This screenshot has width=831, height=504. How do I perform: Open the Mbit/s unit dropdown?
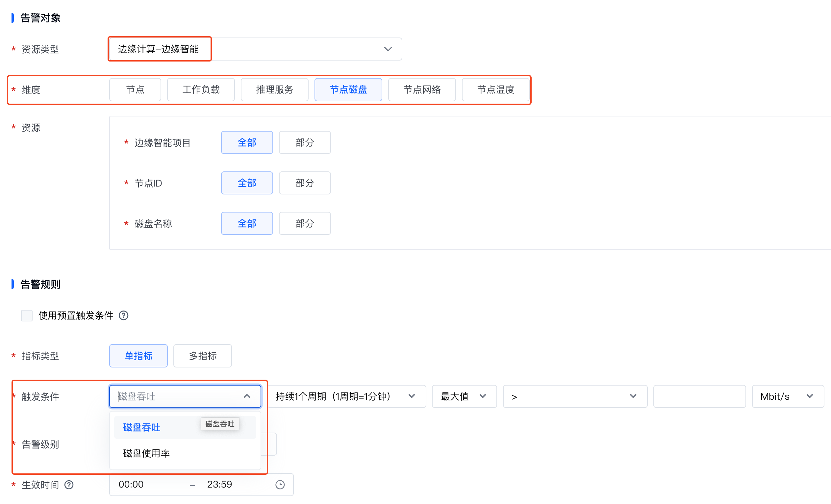click(788, 396)
